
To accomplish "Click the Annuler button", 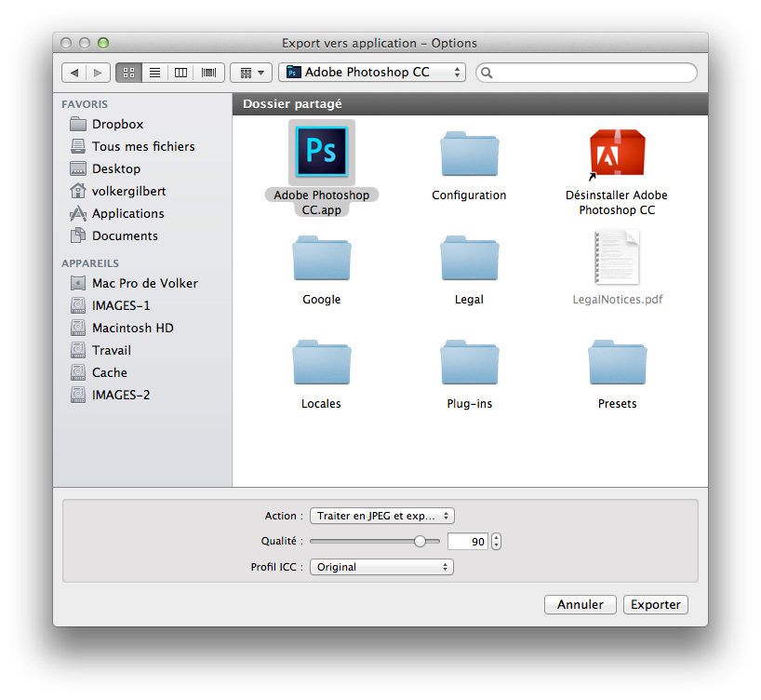I will click(x=580, y=605).
